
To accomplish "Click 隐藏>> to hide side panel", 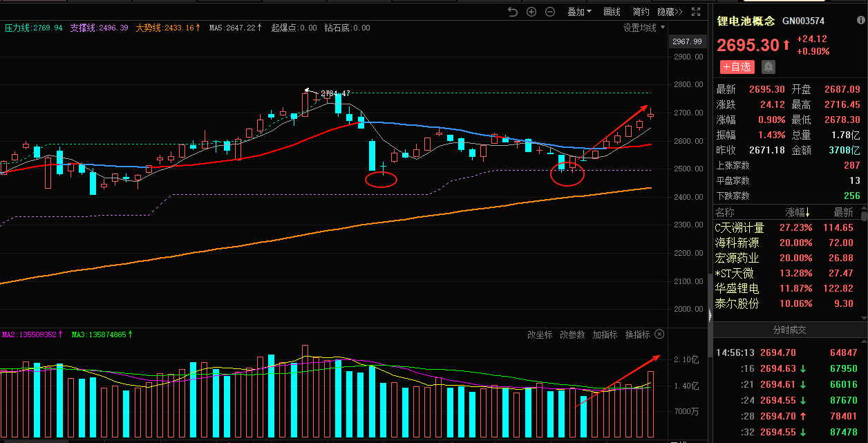I will (x=670, y=12).
